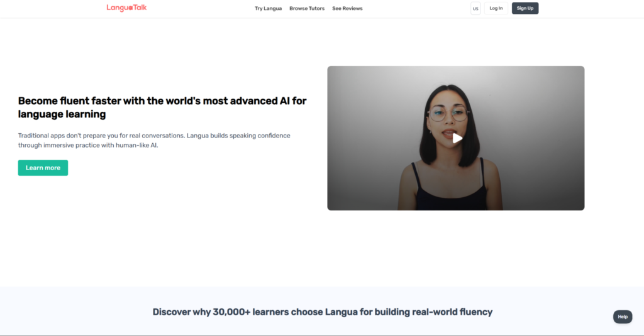Open the US region selector
This screenshot has width=644, height=336.
tap(475, 8)
